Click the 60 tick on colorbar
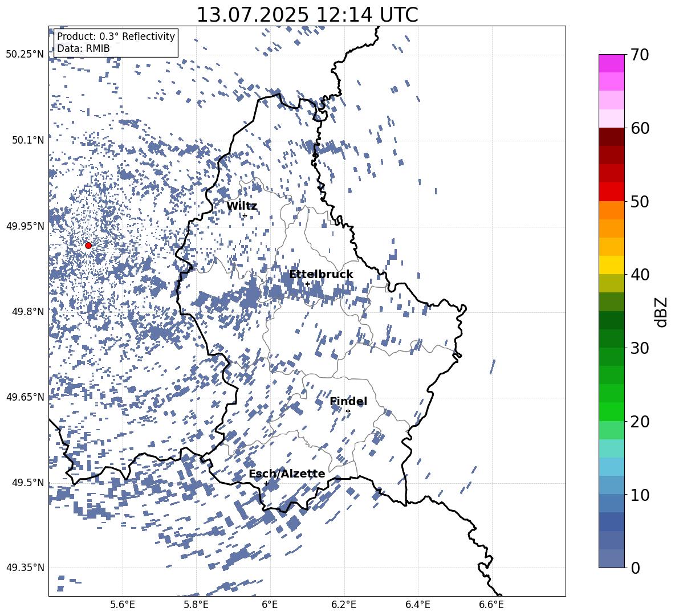 [640, 128]
